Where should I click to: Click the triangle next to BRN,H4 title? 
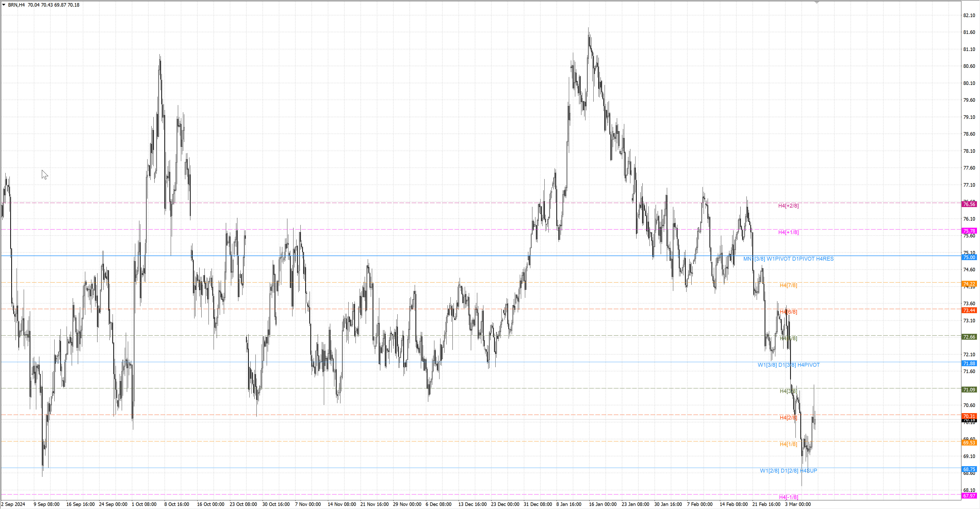(4, 5)
